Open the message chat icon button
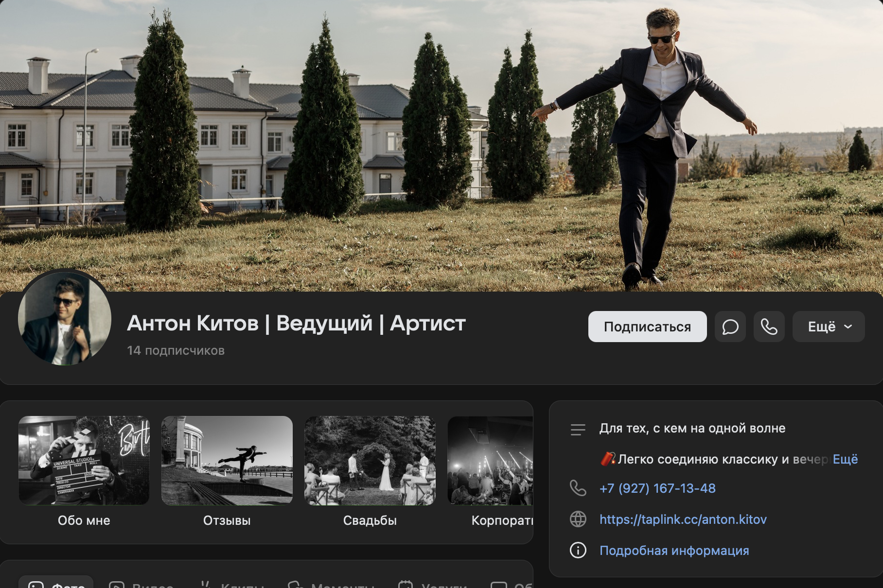This screenshot has height=588, width=883. [730, 327]
